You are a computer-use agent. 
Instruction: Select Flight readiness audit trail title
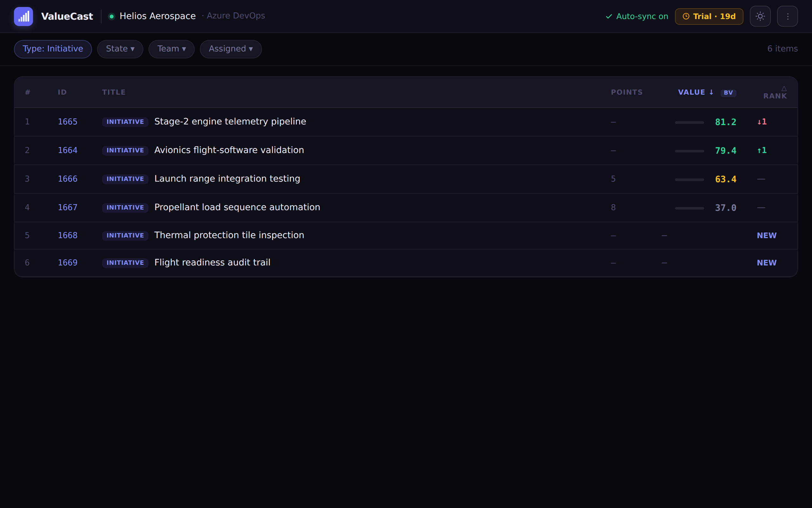click(213, 262)
